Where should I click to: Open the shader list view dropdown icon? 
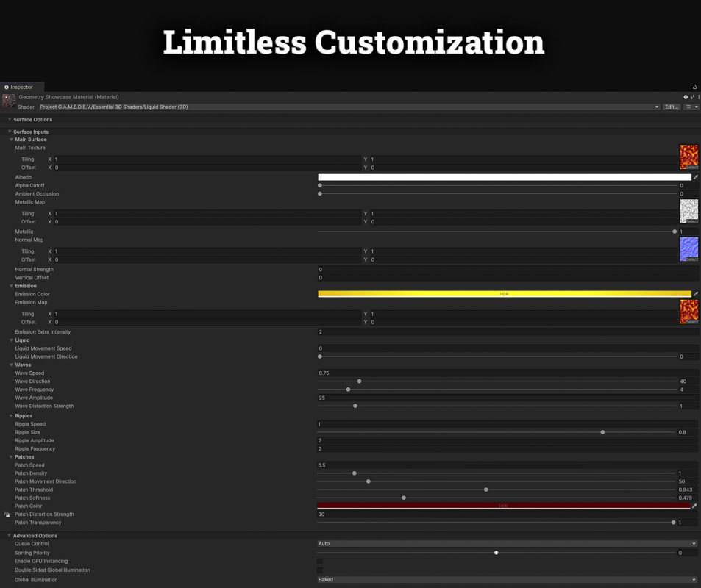(x=691, y=107)
